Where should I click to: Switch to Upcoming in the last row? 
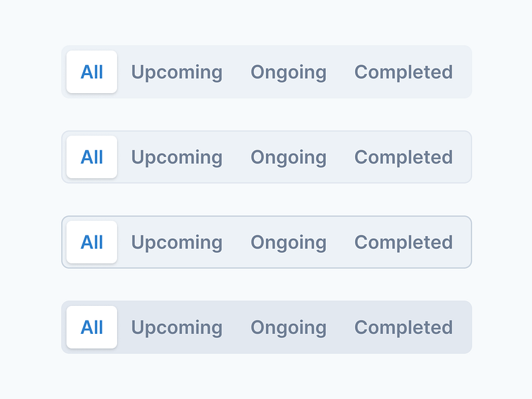[x=177, y=327]
